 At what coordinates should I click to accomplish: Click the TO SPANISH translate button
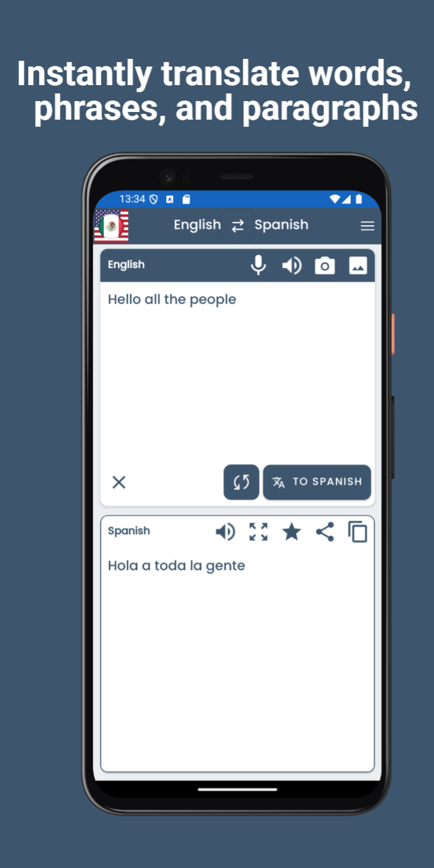317,482
